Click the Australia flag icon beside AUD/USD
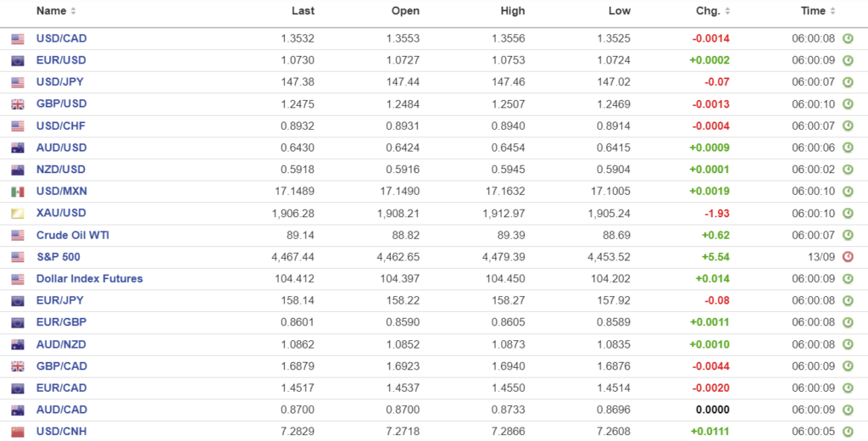Viewport: 868px width, 441px height. point(18,148)
